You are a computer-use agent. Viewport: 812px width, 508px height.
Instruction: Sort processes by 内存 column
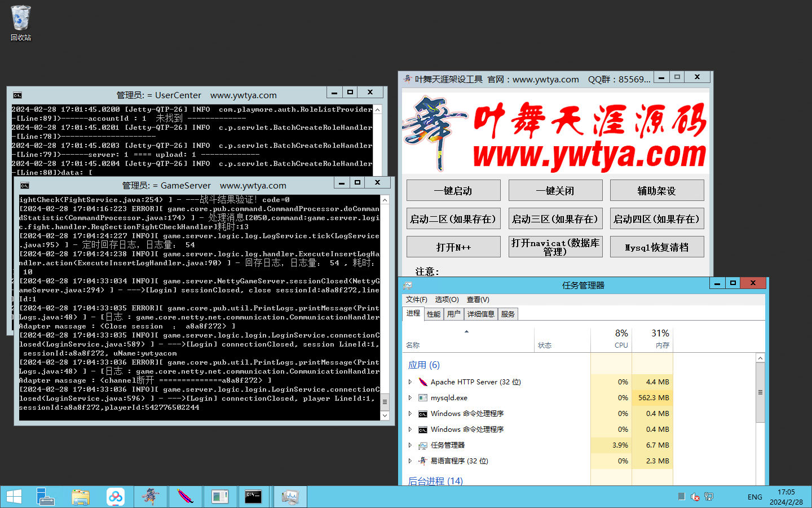pyautogui.click(x=652, y=340)
